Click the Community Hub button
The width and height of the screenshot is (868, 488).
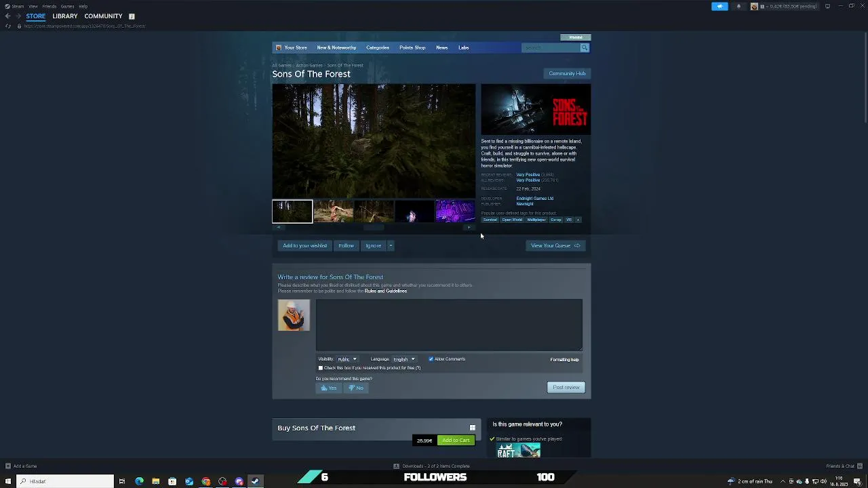(x=567, y=73)
